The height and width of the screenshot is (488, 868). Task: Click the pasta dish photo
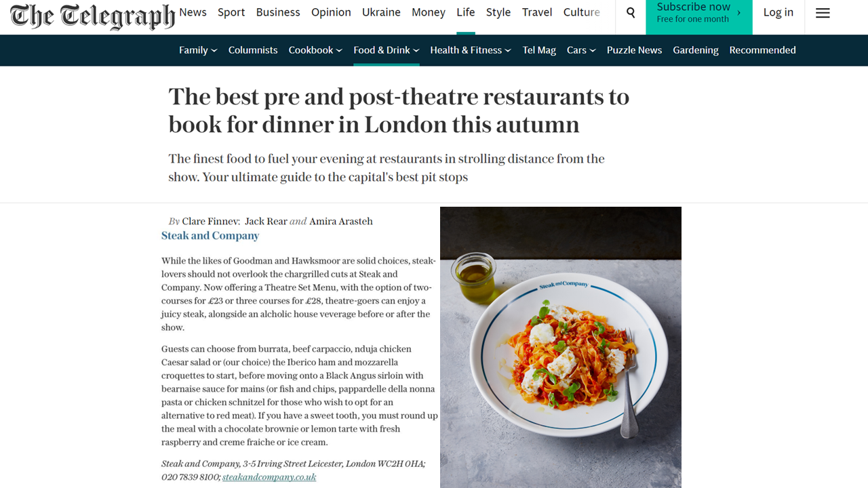[561, 347]
